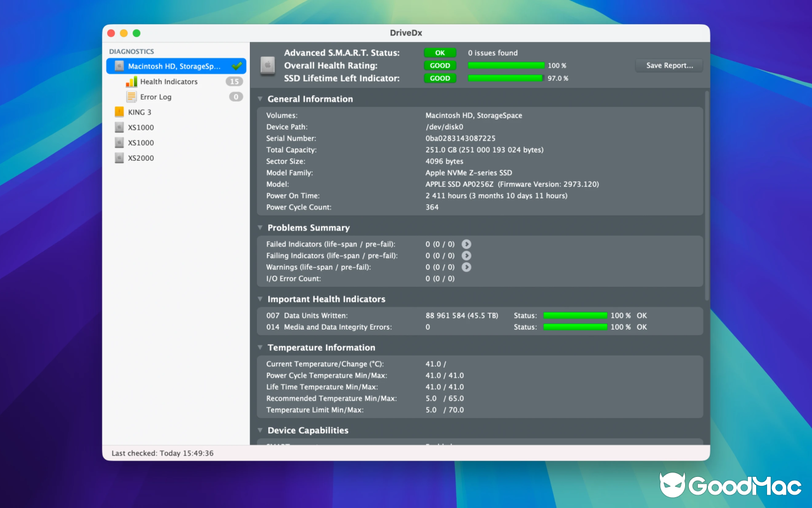Open Failing Indicators detail arrow
This screenshot has width=812, height=508.
point(466,255)
